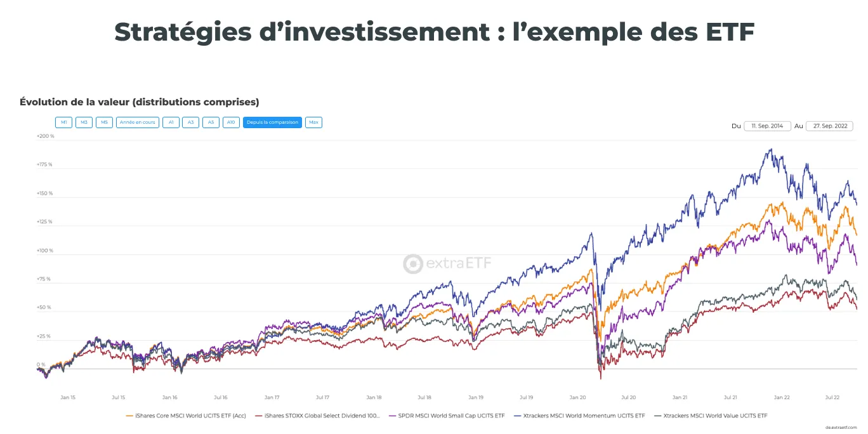Select the M1 time range
This screenshot has width=868, height=434.
63,122
